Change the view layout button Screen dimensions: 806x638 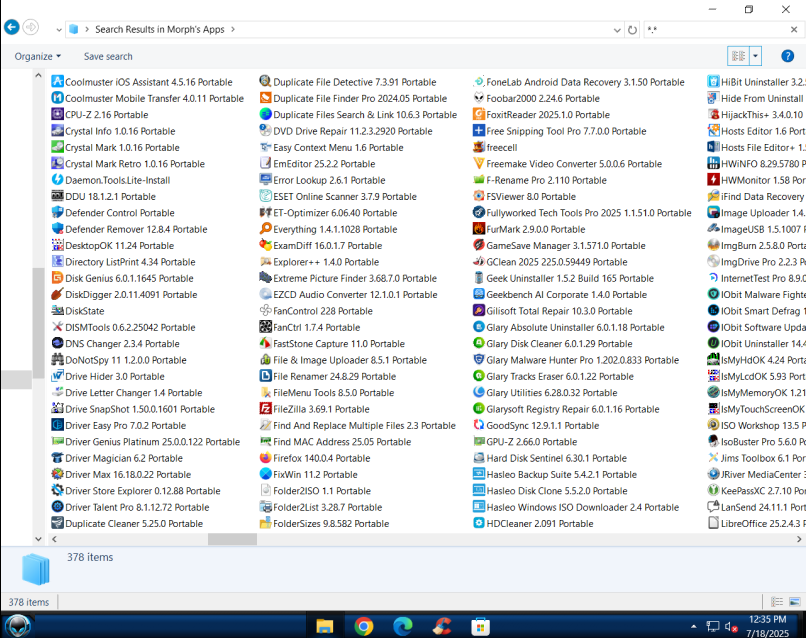(739, 56)
